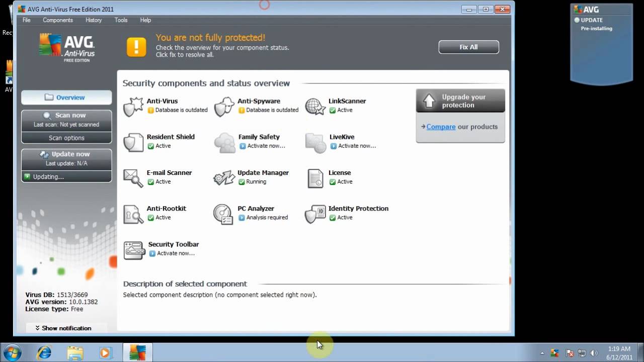The height and width of the screenshot is (362, 644).
Task: Open the Components menu
Action: coord(58,20)
